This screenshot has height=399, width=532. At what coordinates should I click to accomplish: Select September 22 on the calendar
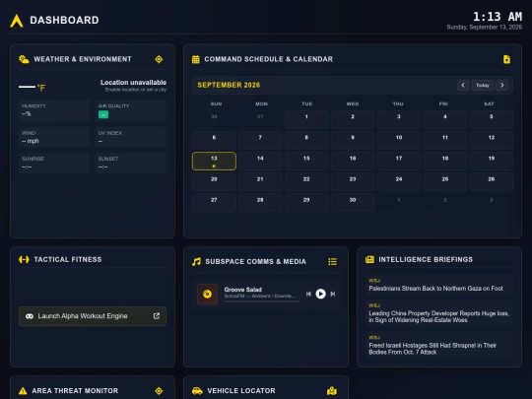pos(306,182)
